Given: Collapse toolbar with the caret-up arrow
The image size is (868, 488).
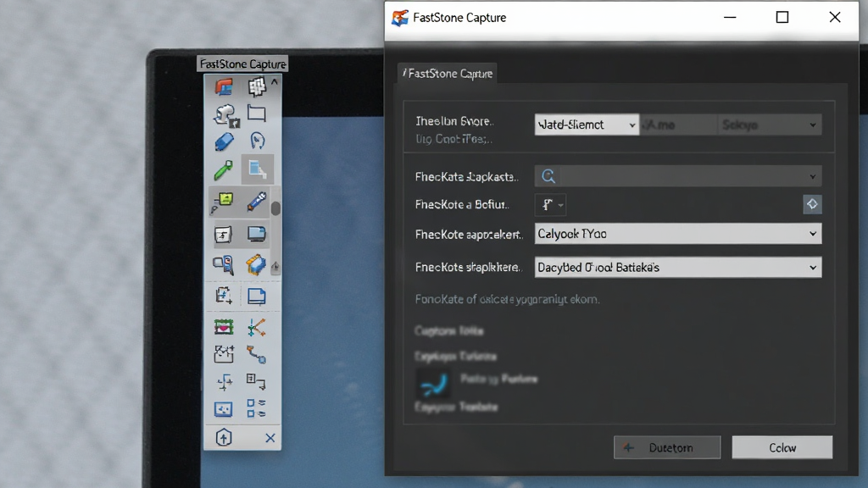Looking at the screenshot, I should (x=275, y=81).
